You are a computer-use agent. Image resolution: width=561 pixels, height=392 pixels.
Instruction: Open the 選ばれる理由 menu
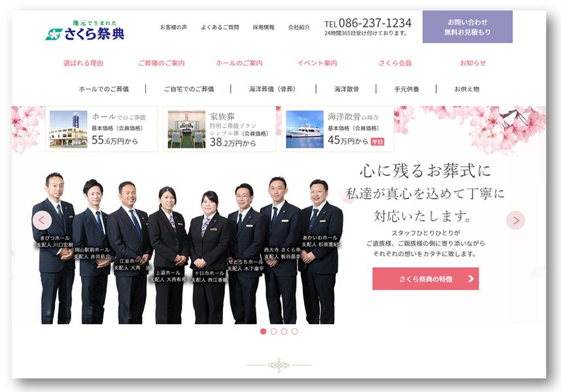pos(83,63)
